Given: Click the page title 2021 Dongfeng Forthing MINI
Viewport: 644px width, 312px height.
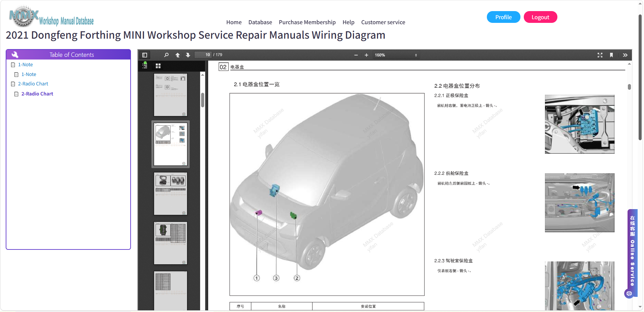Looking at the screenshot, I should pos(195,35).
